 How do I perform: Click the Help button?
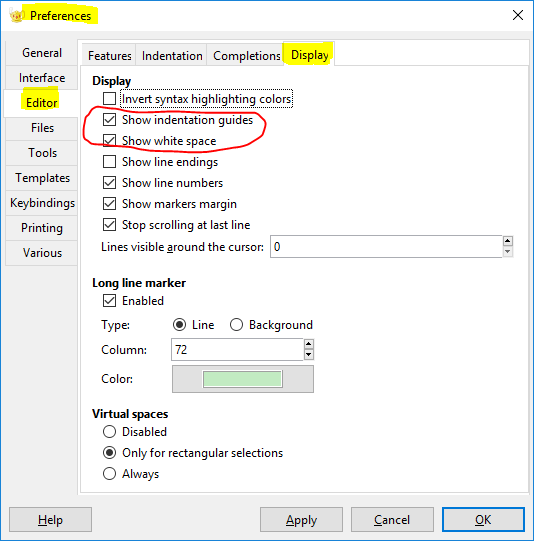tap(50, 520)
